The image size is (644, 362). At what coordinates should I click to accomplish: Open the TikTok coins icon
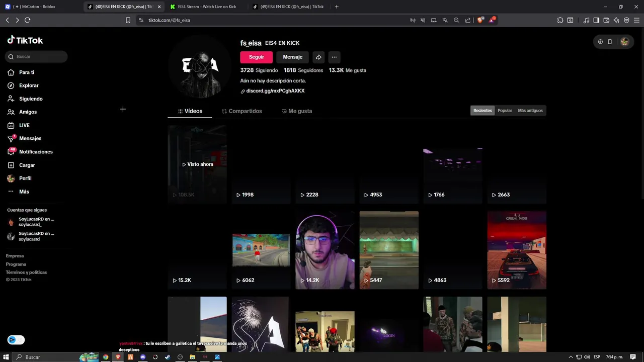tap(600, 42)
